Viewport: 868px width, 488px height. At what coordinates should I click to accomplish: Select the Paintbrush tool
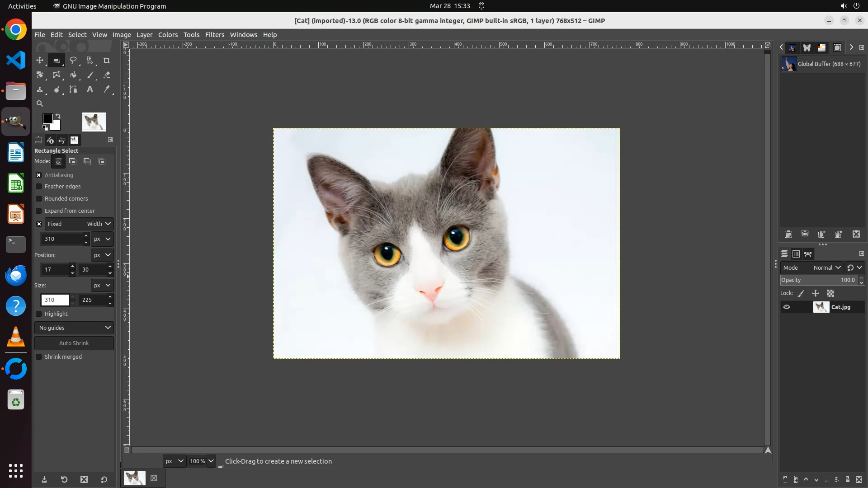point(90,75)
